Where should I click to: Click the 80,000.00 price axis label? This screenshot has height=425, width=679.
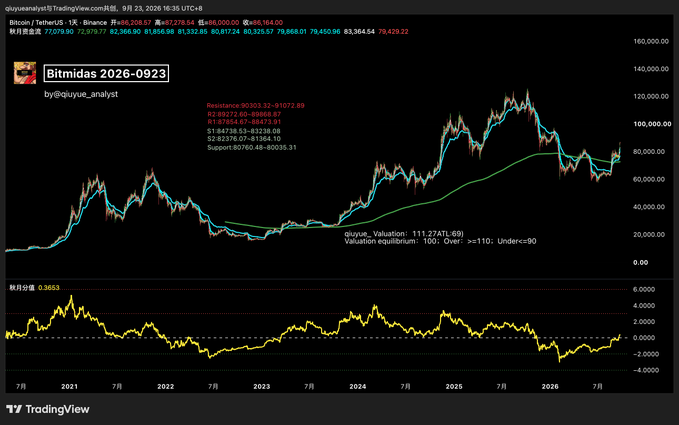pos(649,152)
